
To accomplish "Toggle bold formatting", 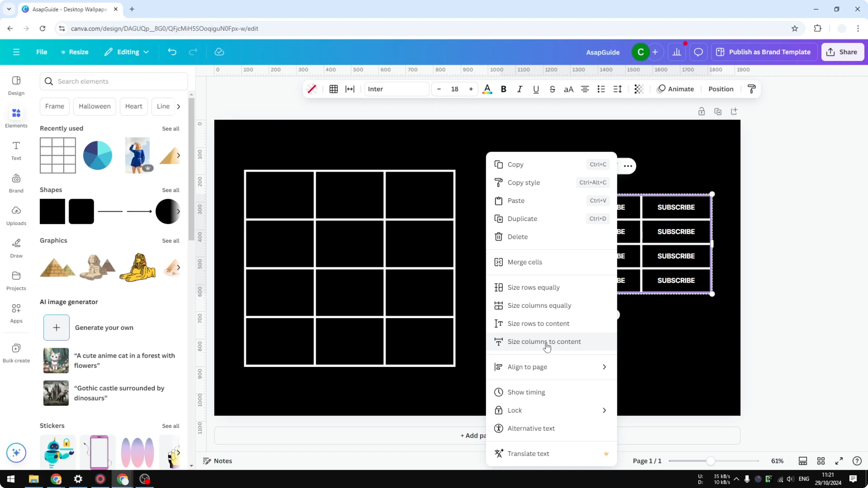I will pyautogui.click(x=503, y=89).
